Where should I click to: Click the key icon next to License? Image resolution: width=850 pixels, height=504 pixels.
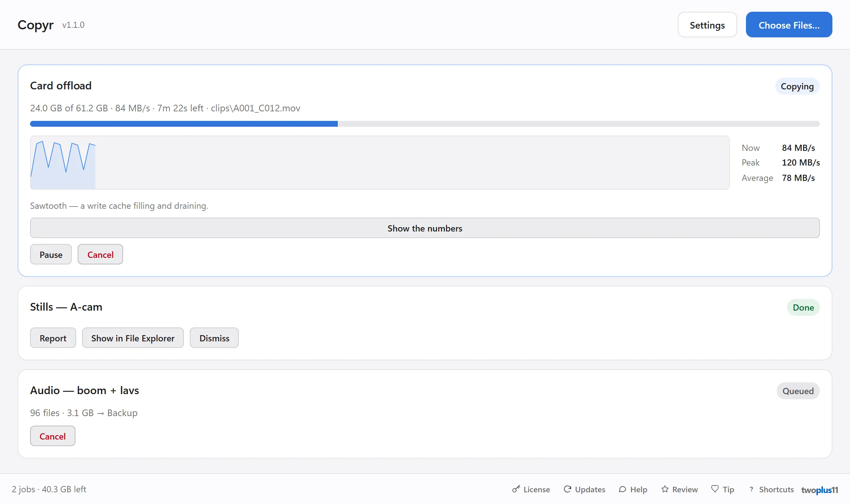516,489
